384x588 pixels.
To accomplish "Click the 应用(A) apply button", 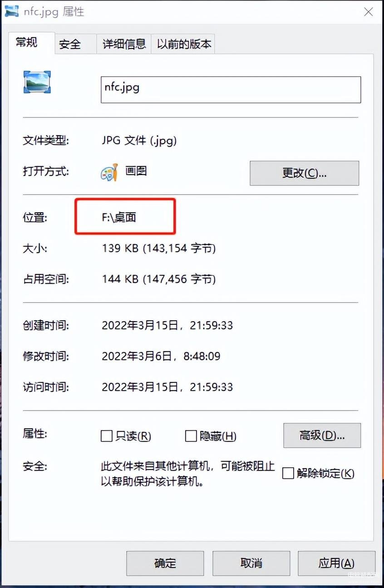I will click(336, 563).
